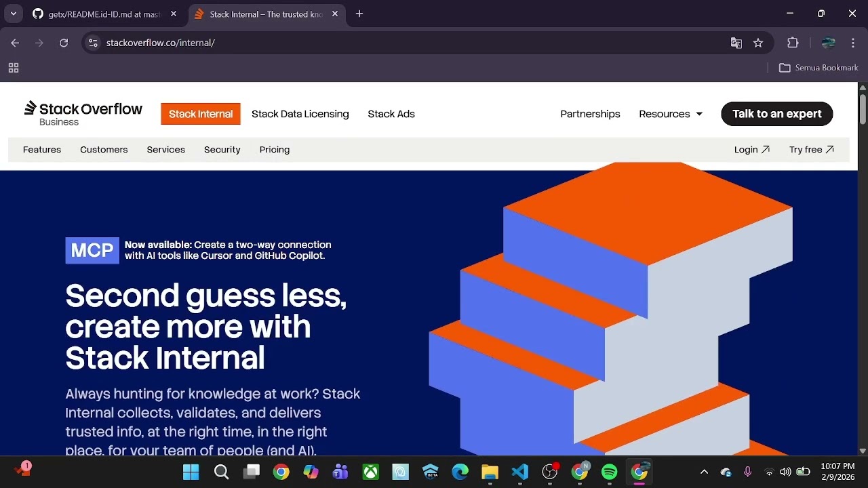Open Microsoft Teams from the taskbar

340,472
